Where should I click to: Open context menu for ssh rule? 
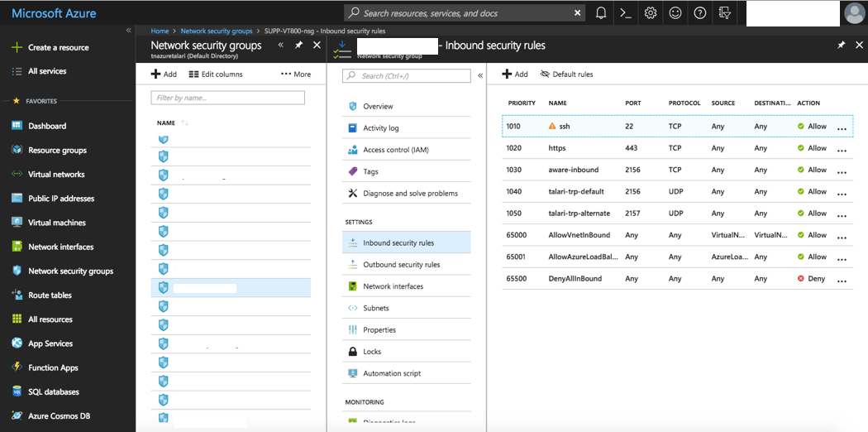click(842, 127)
